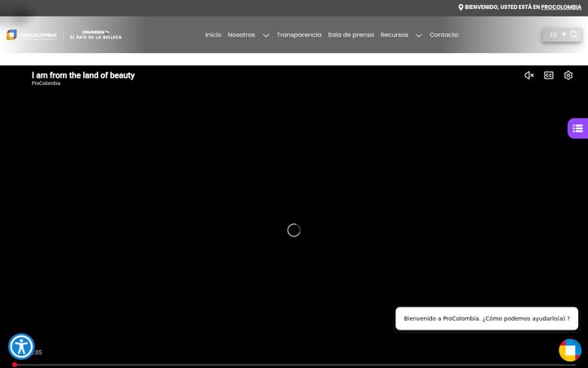This screenshot has width=588, height=368.
Task: Click the ProColombia logo
Action: (x=32, y=35)
